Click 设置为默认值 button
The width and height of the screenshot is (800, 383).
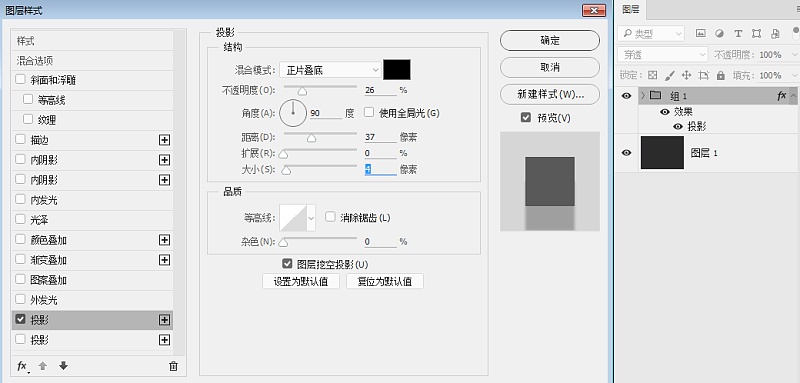(x=301, y=281)
